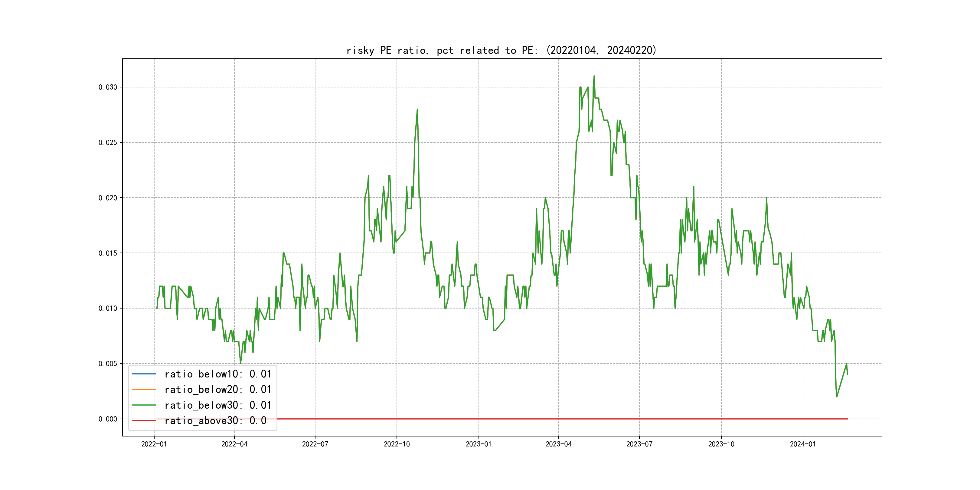Select the 'ratio_above30: 0.0' legend label
This screenshot has width=980, height=490.
215,420
